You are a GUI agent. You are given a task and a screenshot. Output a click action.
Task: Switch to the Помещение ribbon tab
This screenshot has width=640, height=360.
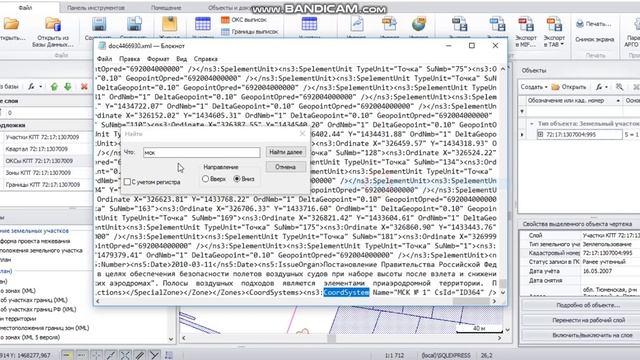coord(166,8)
